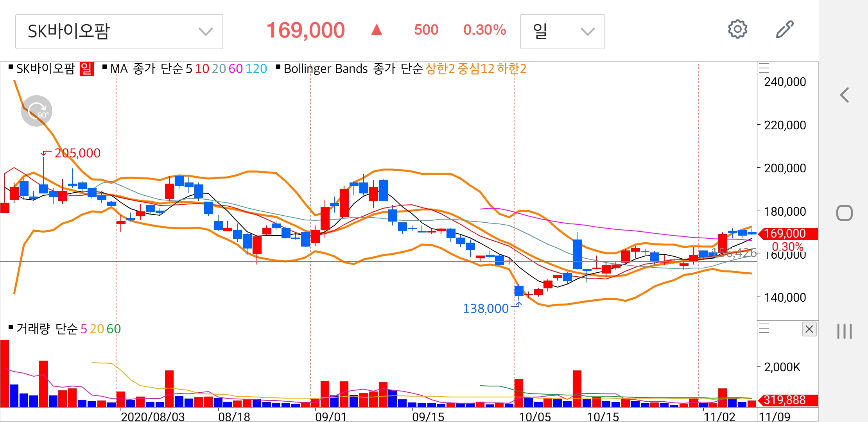This screenshot has width=868, height=422.
Task: Tap the 하한2 Bollinger lower band label
Action: tap(512, 69)
